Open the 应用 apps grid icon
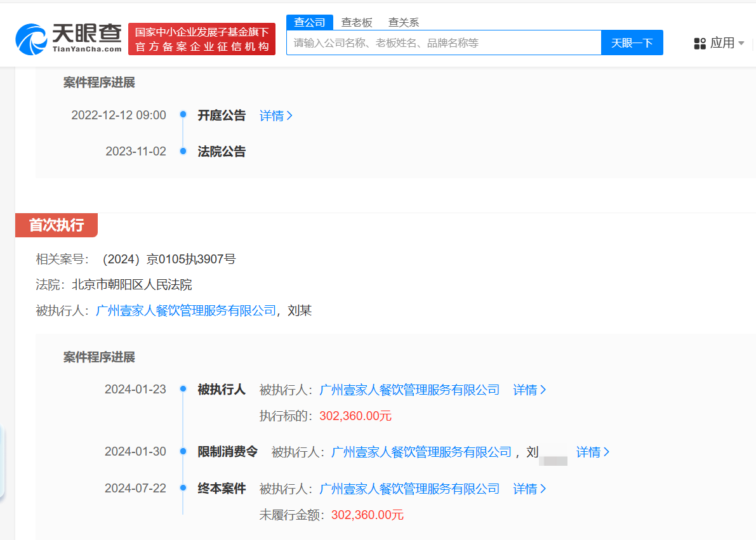 (700, 43)
